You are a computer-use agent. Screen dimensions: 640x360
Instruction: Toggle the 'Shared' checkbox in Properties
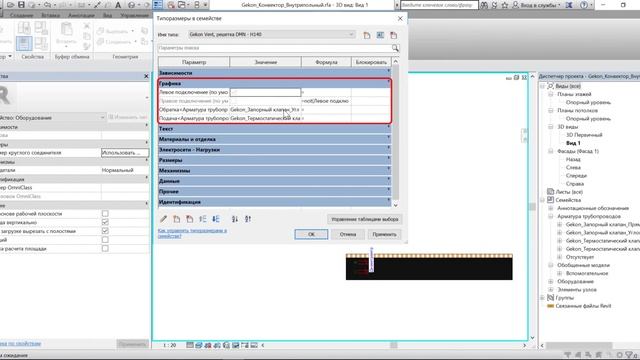pyautogui.click(x=105, y=240)
